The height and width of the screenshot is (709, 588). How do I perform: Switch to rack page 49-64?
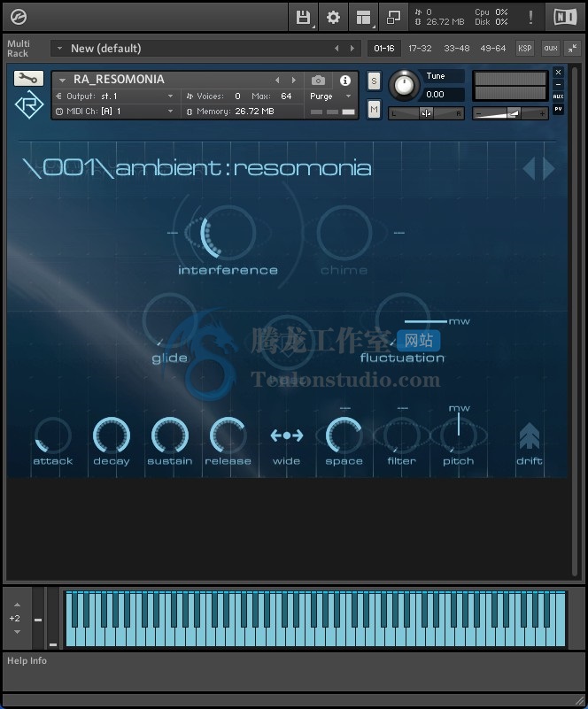tap(492, 48)
